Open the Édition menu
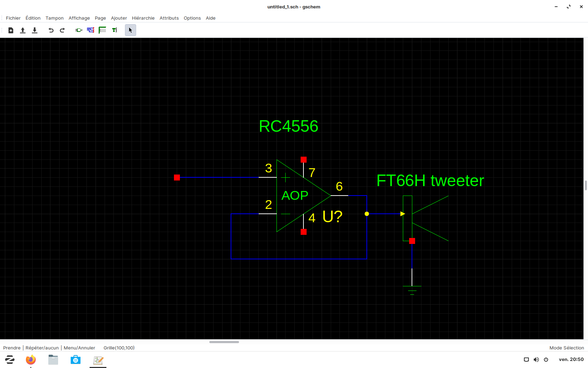 33,18
